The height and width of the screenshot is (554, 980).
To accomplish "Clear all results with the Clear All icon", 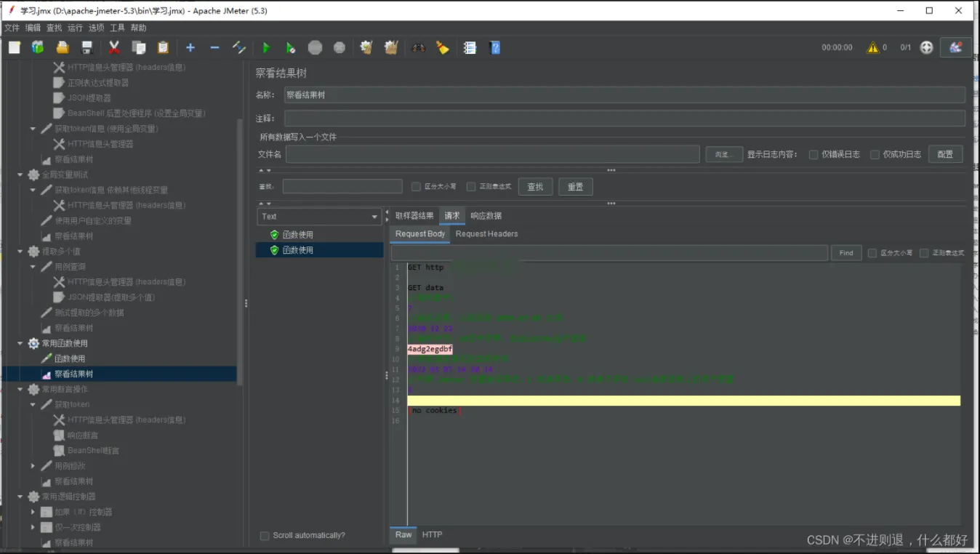I will pos(391,47).
